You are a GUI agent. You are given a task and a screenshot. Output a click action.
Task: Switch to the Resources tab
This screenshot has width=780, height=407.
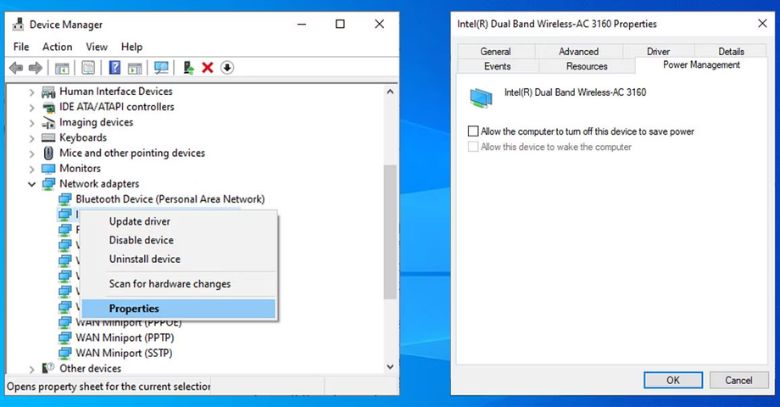coord(587,66)
